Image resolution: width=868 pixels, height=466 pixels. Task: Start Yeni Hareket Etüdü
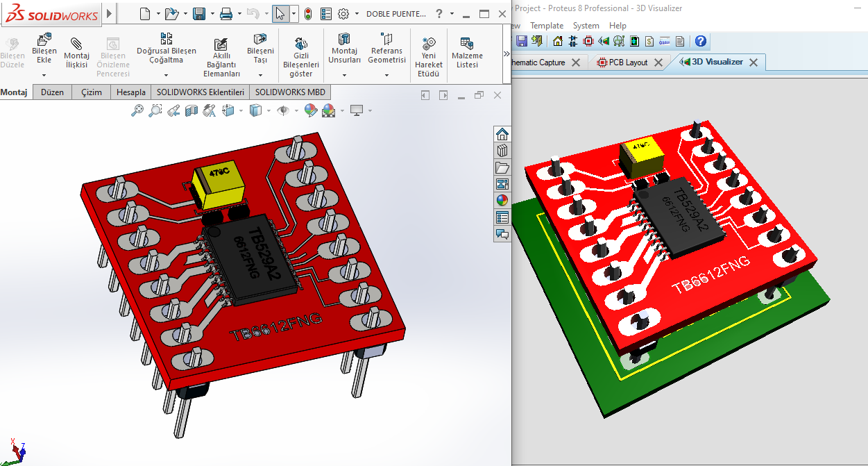tap(429, 57)
